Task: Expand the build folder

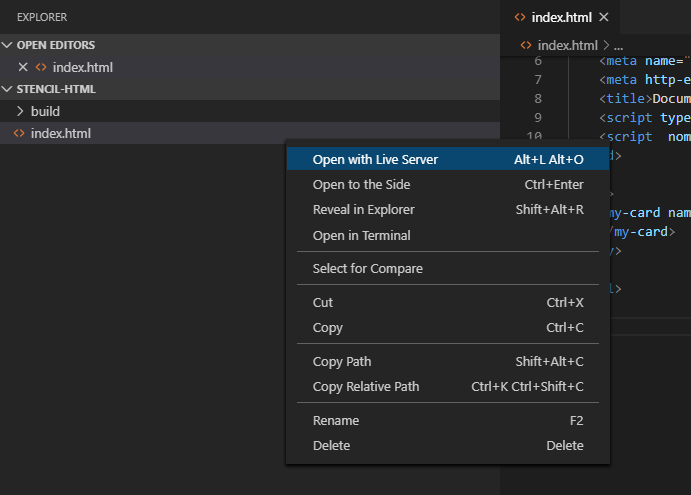Action: (20, 111)
